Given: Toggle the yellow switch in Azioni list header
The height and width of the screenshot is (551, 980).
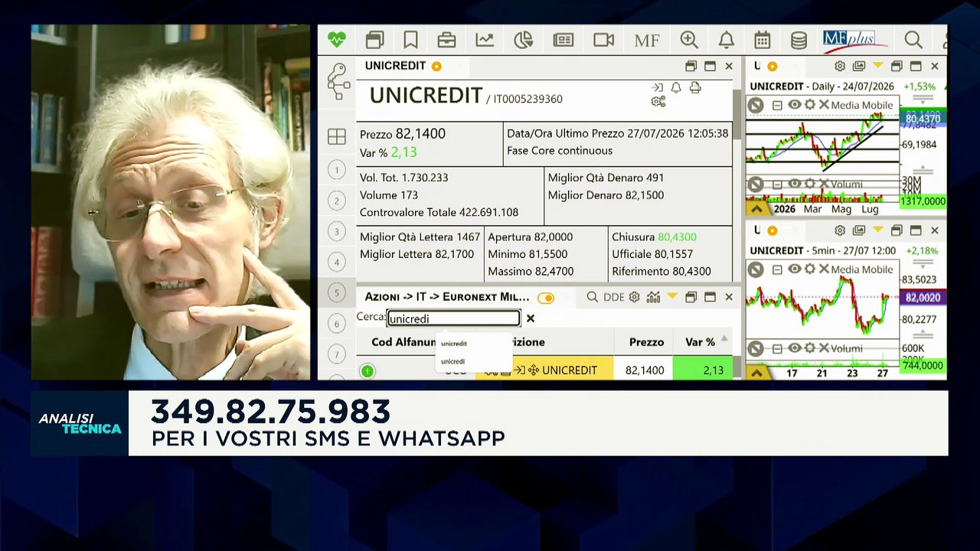Looking at the screenshot, I should click(x=546, y=298).
